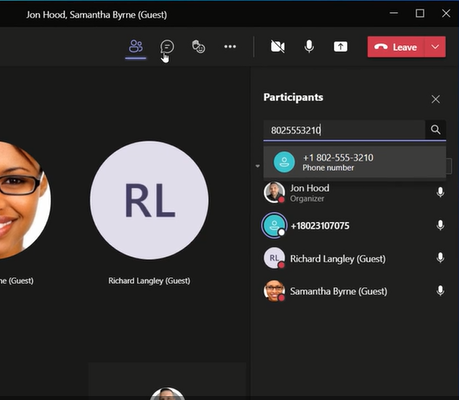Click the search magnifier icon
The height and width of the screenshot is (400, 459).
(435, 130)
